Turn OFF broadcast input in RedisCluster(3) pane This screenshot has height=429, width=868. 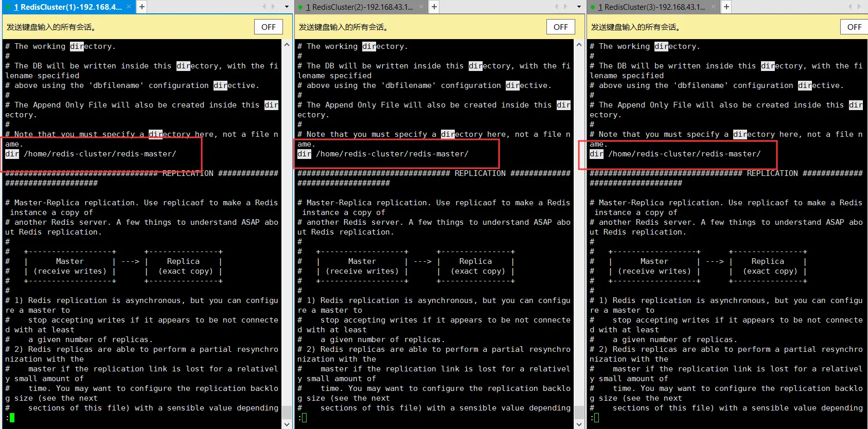click(x=854, y=27)
